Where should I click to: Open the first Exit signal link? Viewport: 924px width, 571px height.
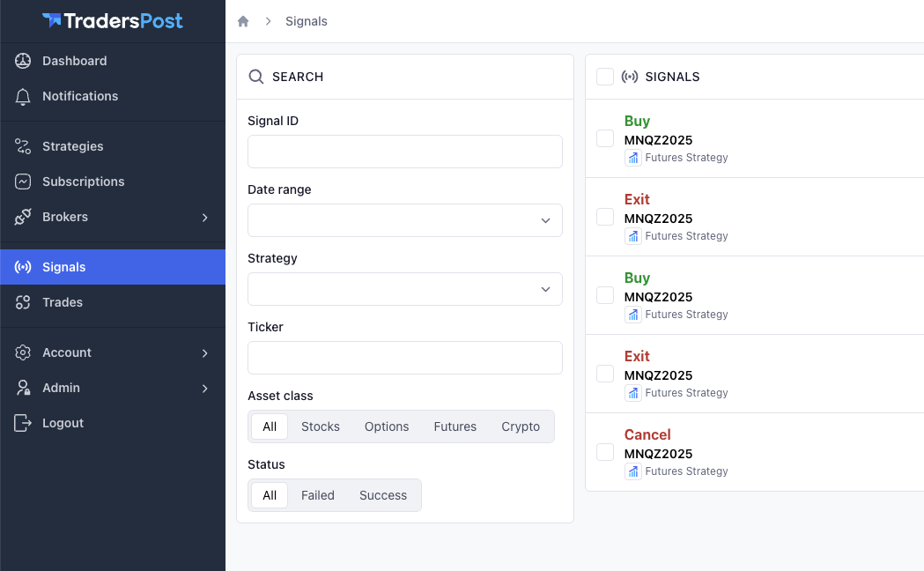tap(637, 199)
